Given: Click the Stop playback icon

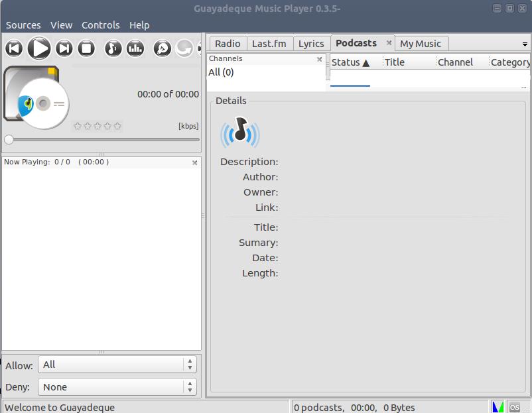Looking at the screenshot, I should click(x=86, y=48).
